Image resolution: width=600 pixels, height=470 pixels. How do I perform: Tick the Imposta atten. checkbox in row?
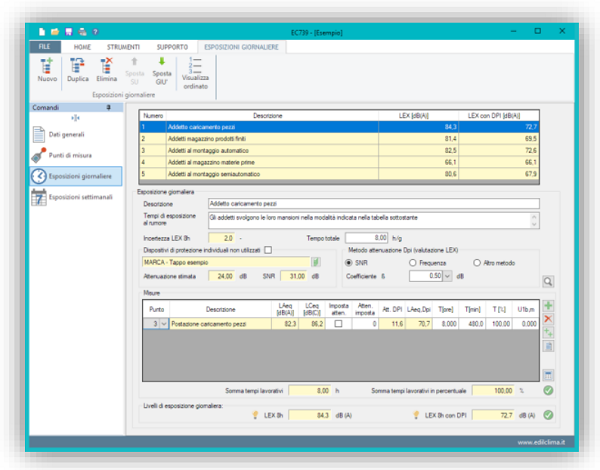337,325
